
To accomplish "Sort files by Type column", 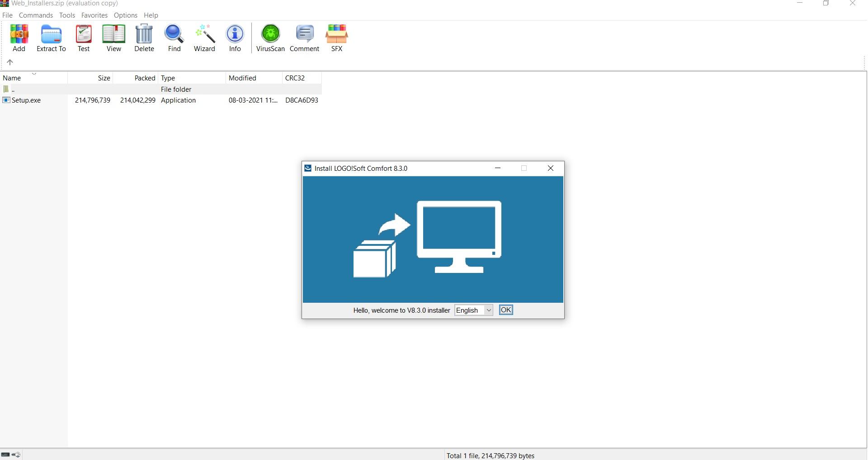I will coord(192,78).
